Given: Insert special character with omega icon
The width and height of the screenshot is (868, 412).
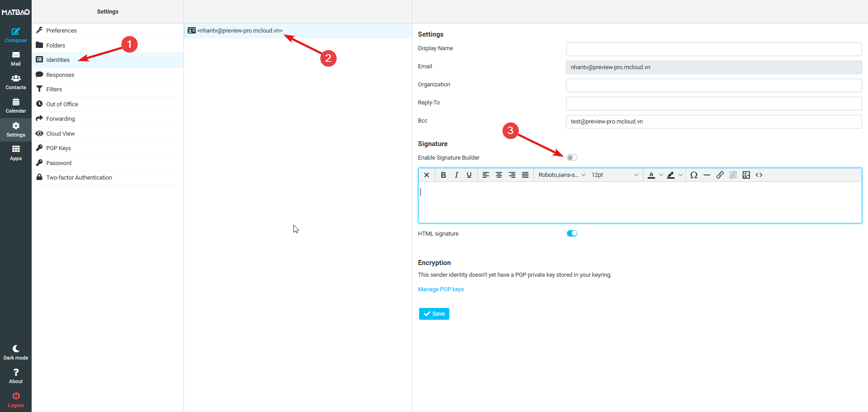Looking at the screenshot, I should (x=693, y=175).
